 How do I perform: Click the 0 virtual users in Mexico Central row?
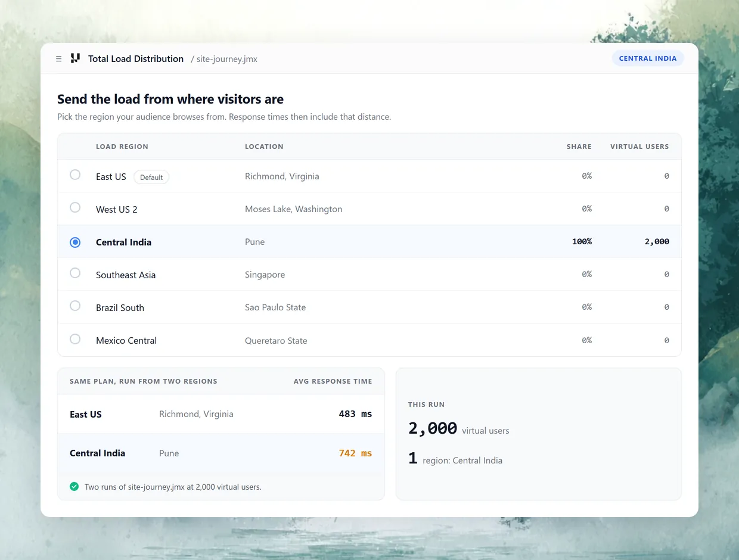coord(666,341)
